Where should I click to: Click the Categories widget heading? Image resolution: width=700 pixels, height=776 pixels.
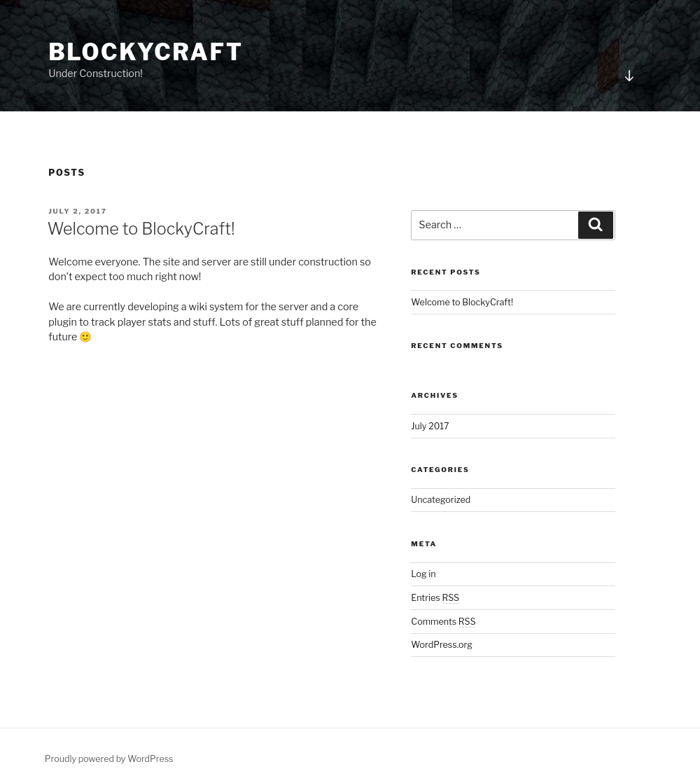coord(440,469)
